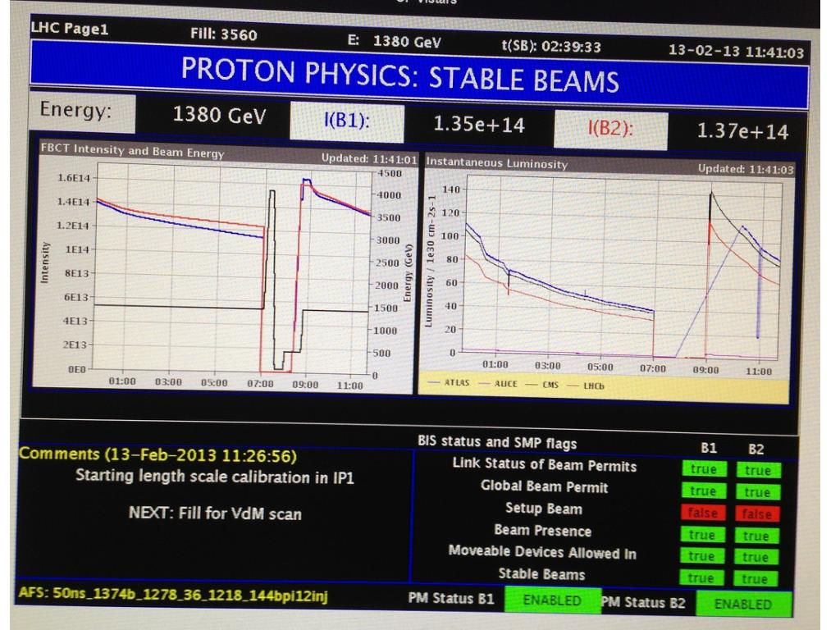
Task: Click the ALICE legend entry
Action: [x=498, y=384]
